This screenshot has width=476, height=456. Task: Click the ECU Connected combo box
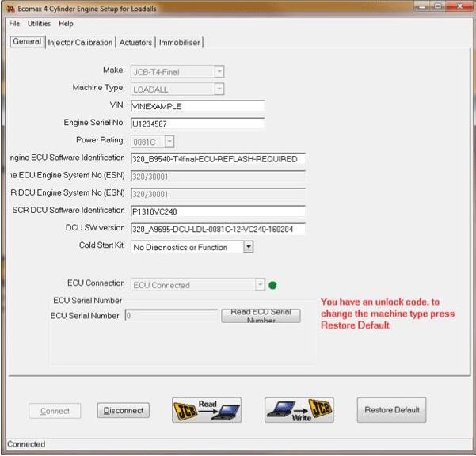(198, 284)
